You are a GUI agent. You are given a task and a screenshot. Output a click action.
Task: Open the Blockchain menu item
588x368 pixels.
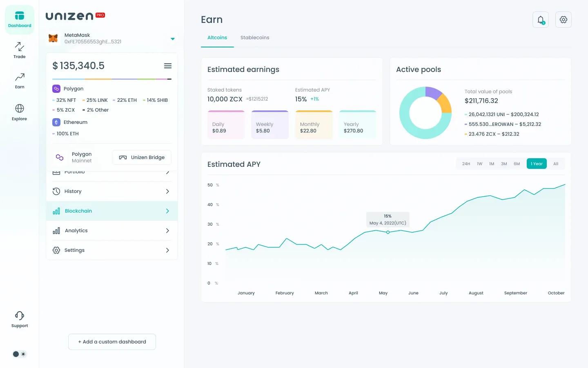(112, 211)
